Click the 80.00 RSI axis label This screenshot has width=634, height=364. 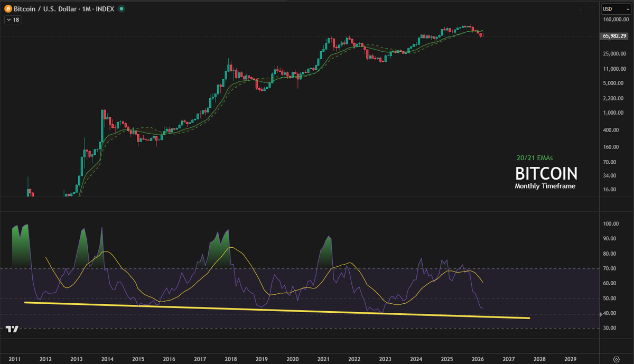610,254
